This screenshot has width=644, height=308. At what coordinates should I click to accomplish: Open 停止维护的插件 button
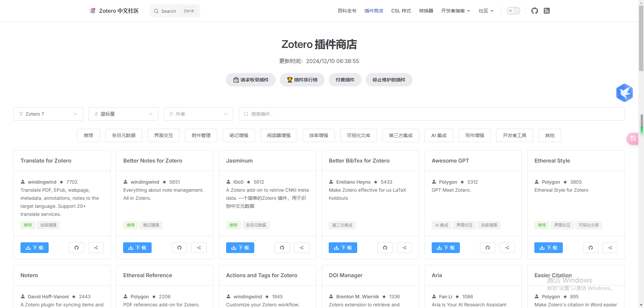[389, 80]
